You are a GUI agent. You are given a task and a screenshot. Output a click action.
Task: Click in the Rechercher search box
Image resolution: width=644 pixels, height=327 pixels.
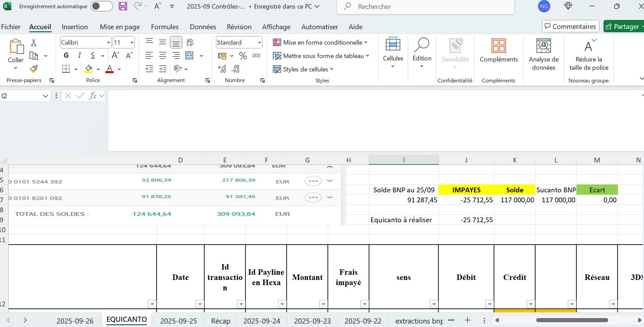click(426, 7)
